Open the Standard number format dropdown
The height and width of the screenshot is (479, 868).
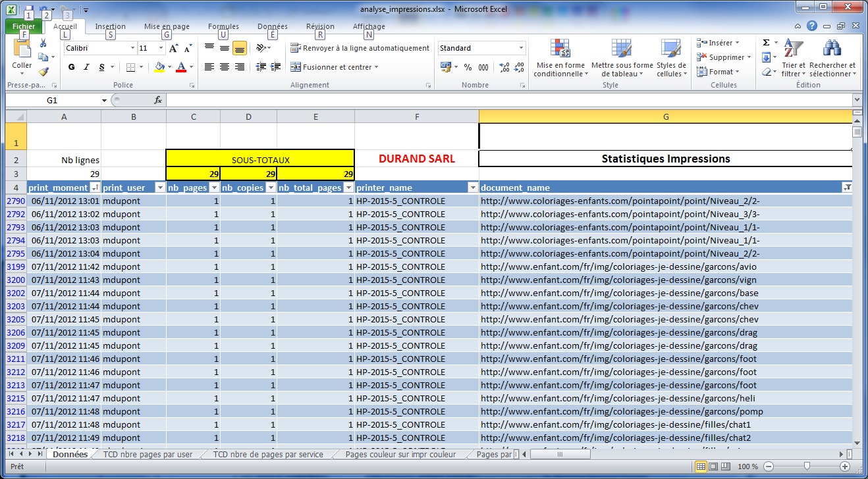pyautogui.click(x=521, y=48)
